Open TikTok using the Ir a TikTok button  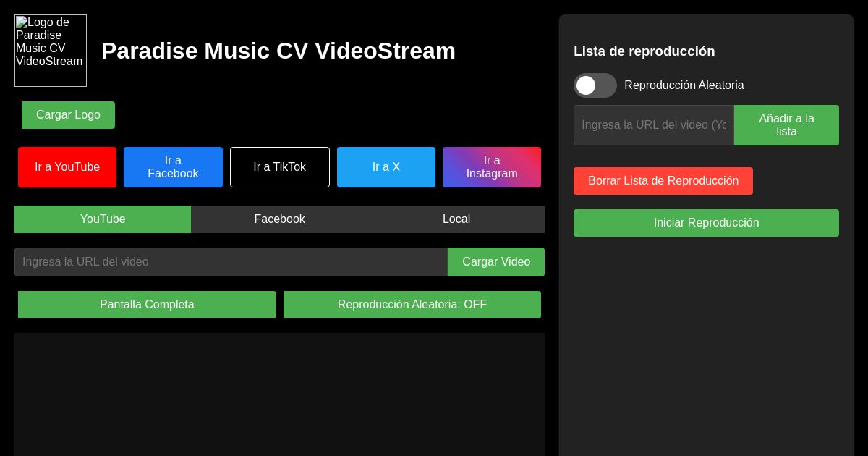279,167
